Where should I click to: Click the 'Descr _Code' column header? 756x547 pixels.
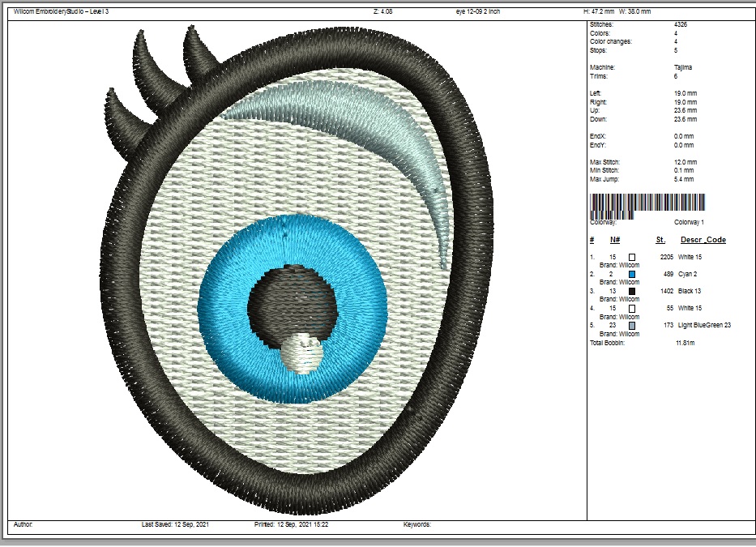pos(703,240)
